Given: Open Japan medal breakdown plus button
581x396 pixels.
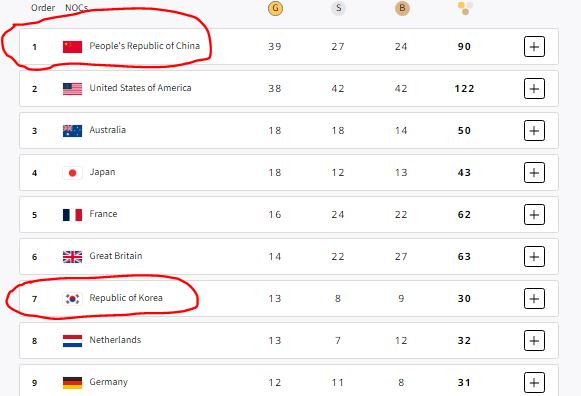Looking at the screenshot, I should point(534,173).
